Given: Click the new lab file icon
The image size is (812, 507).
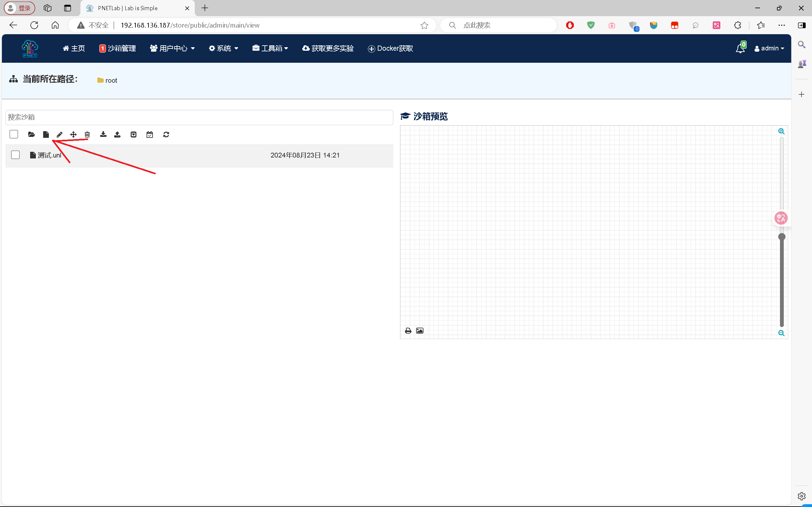Looking at the screenshot, I should (46, 134).
